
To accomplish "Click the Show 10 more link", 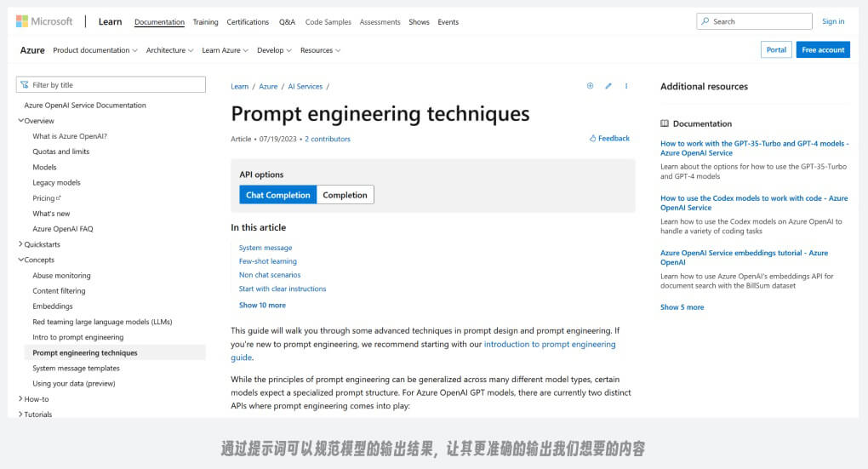I will (x=262, y=305).
